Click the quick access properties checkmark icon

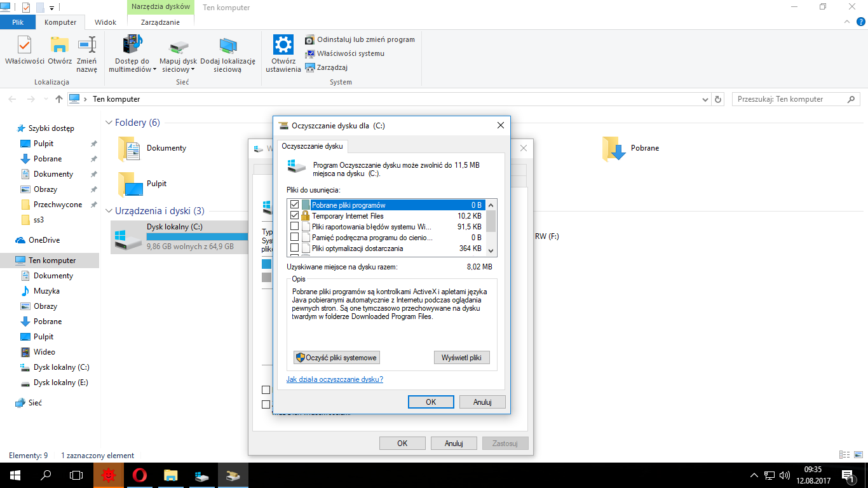tap(26, 8)
